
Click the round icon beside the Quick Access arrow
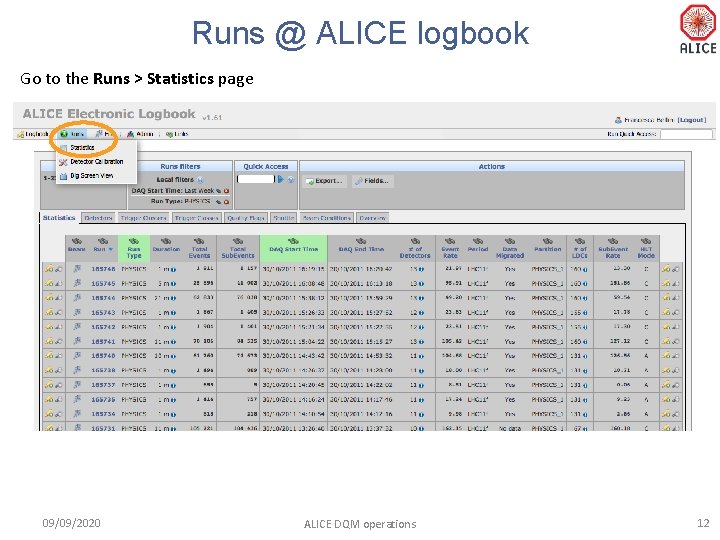[291, 180]
